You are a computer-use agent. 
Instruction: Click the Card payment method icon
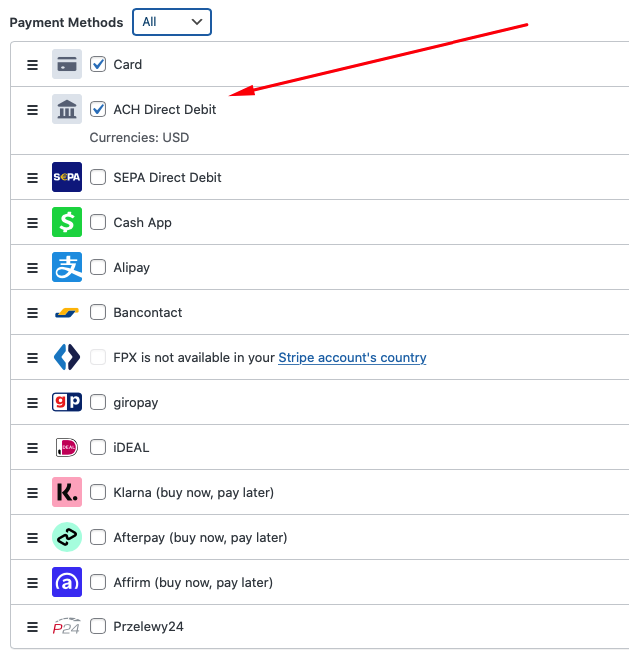(67, 64)
